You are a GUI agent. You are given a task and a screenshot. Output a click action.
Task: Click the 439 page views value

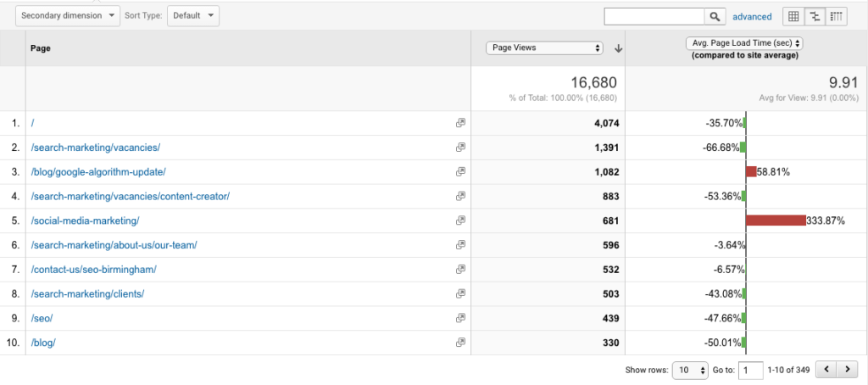coord(610,318)
